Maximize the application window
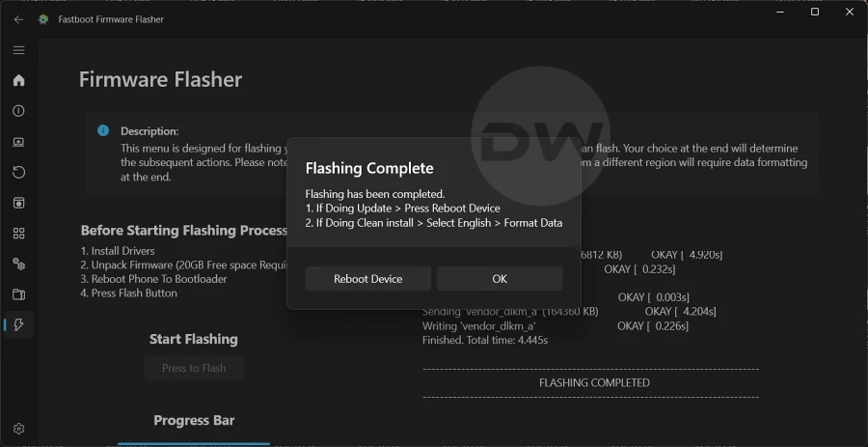The width and height of the screenshot is (868, 447). [815, 12]
